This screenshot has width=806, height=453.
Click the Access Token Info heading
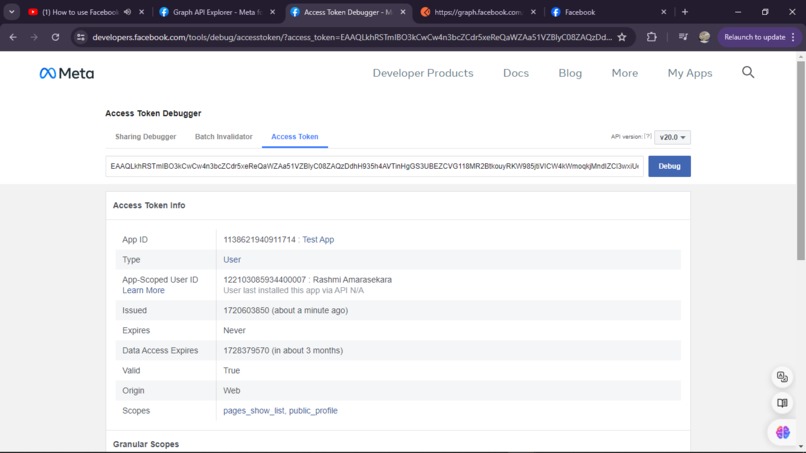tap(149, 205)
